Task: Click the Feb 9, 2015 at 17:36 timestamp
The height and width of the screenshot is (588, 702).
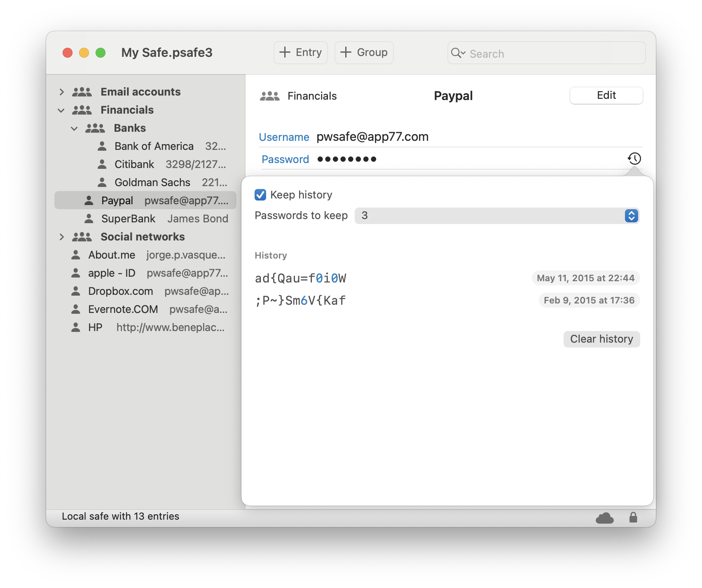Action: pos(589,300)
